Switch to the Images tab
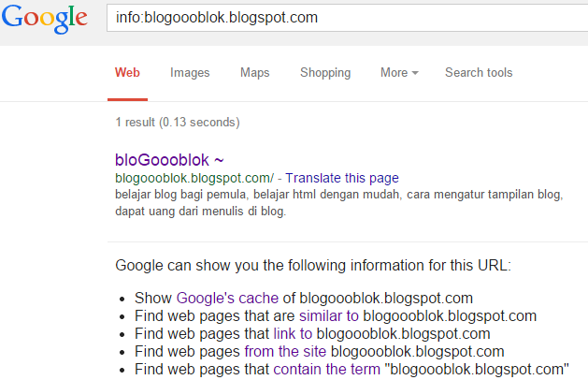Image resolution: width=588 pixels, height=380 pixels. point(190,73)
